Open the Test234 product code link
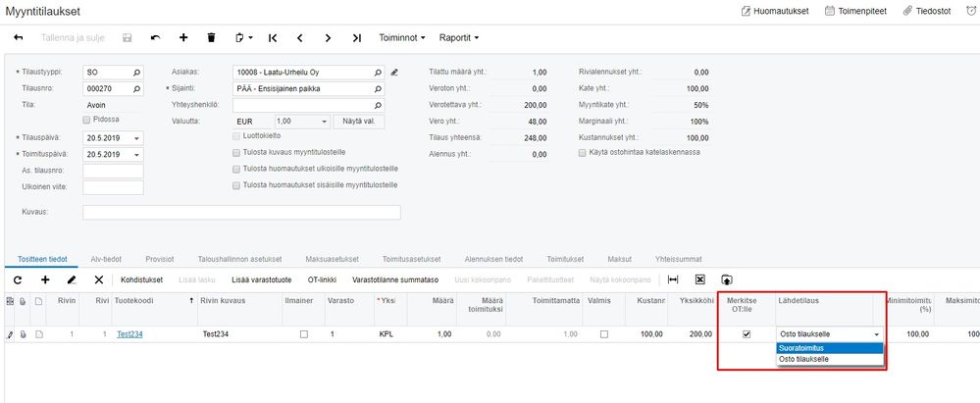 129,334
